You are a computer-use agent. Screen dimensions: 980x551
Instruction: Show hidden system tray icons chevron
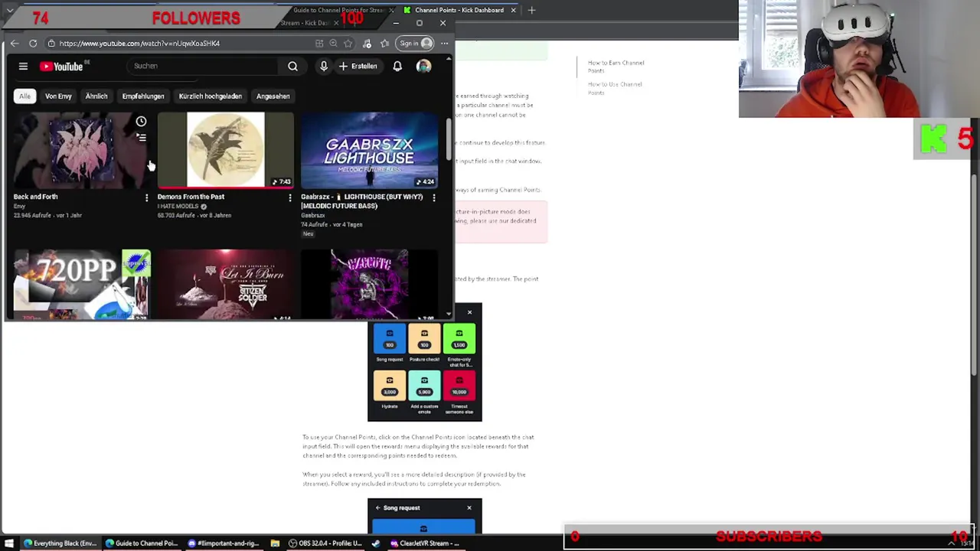952,543
